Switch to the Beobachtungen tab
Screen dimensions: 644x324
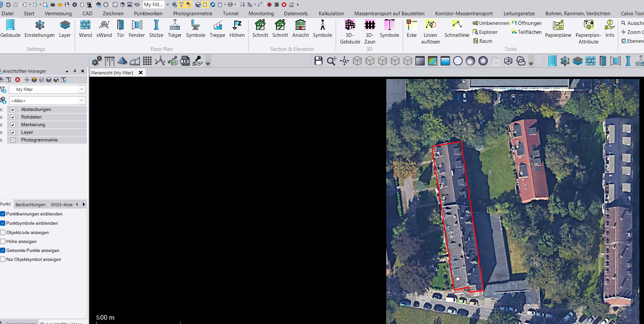pos(31,204)
